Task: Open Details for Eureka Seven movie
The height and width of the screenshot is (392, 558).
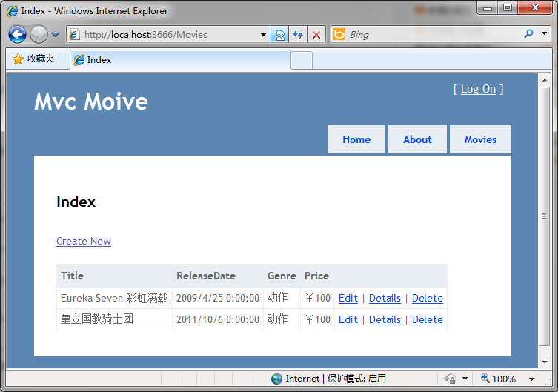Action: [385, 298]
